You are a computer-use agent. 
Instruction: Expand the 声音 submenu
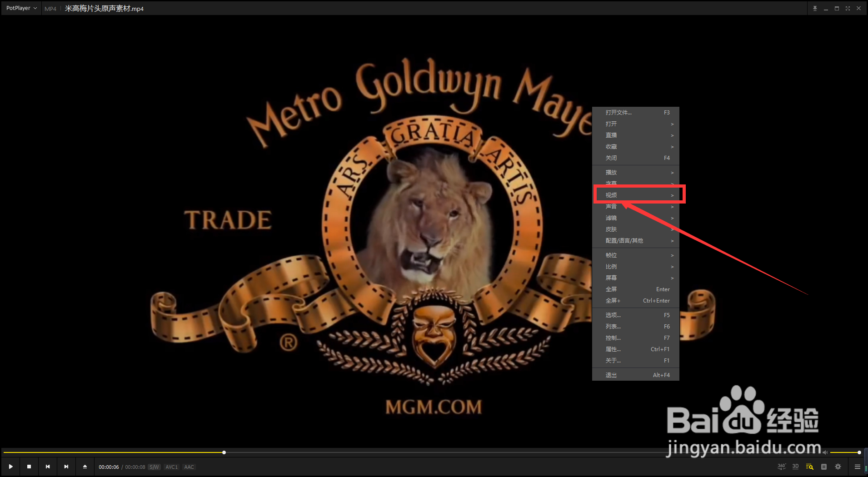[x=636, y=207]
